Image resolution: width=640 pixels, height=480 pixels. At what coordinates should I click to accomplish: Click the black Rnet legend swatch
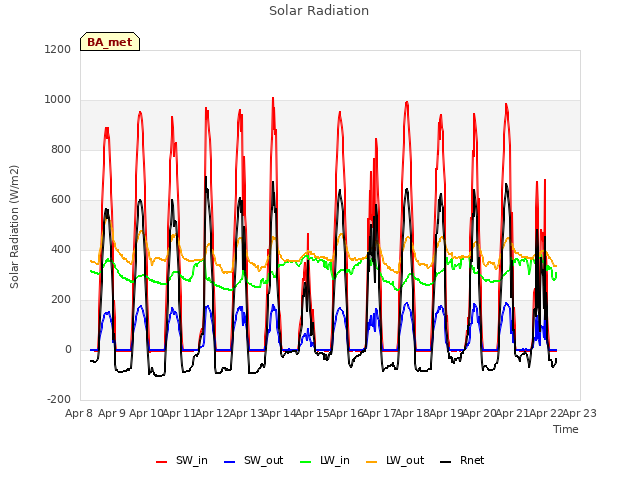pos(446,462)
